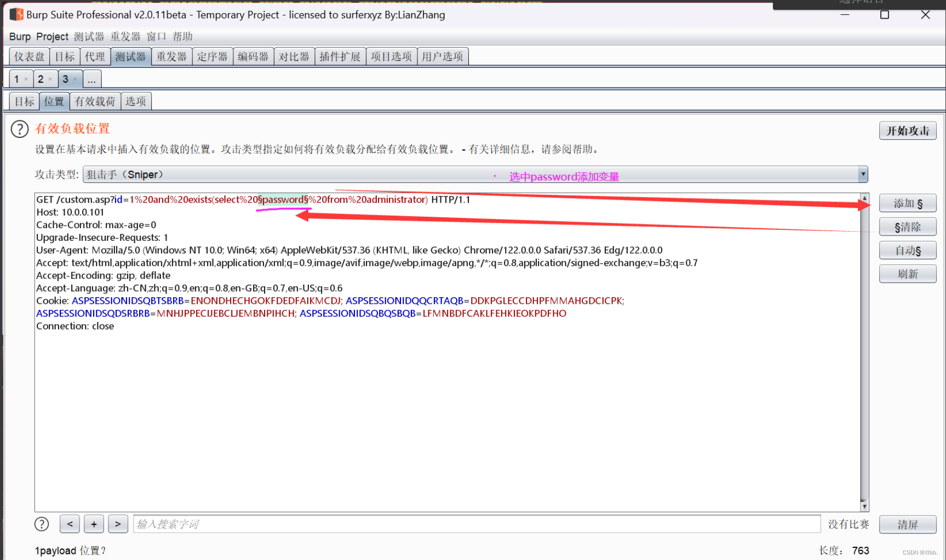Click the 添加§ add payload marker button

(908, 203)
